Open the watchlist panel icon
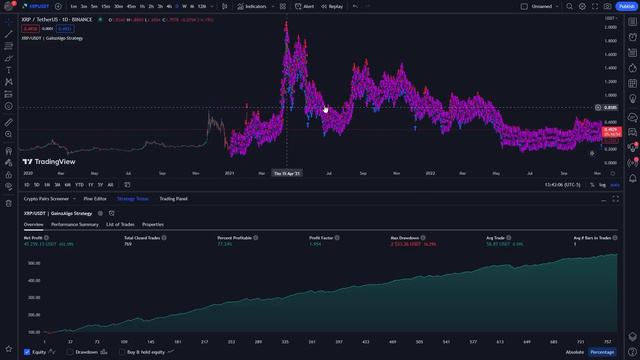This screenshot has height=360, width=640. pos(632,22)
